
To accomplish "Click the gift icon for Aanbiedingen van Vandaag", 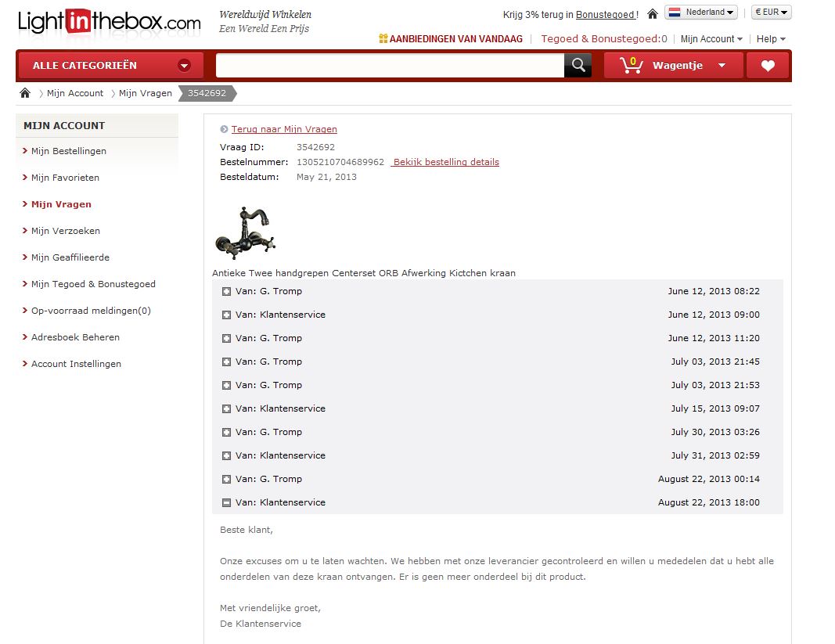I will tap(383, 38).
